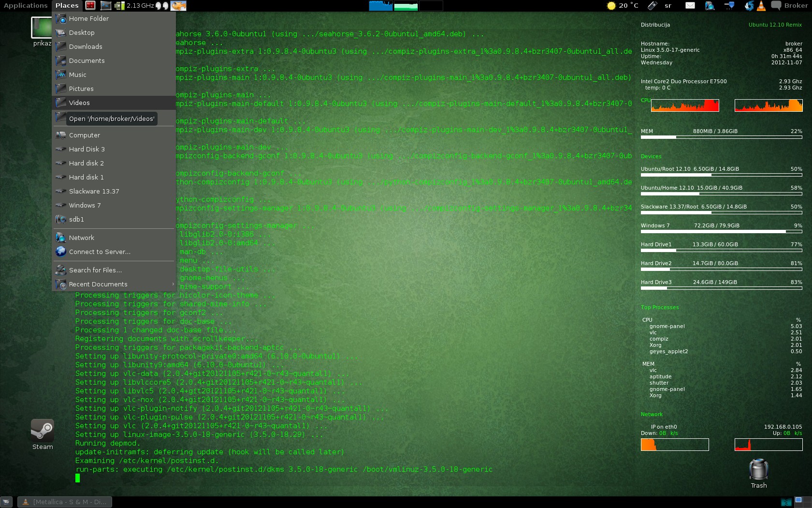The height and width of the screenshot is (508, 812).
Task: Click the sdb1 drive icon
Action: pos(61,219)
